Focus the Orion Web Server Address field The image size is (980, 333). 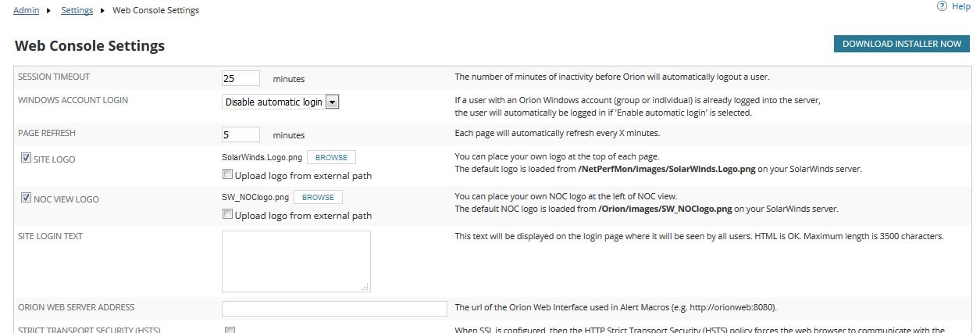(334, 308)
